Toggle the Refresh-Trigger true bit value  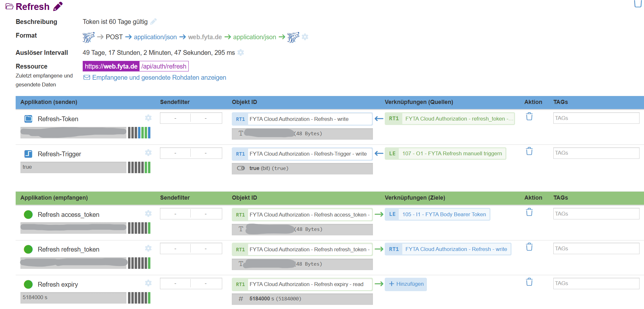[241, 168]
